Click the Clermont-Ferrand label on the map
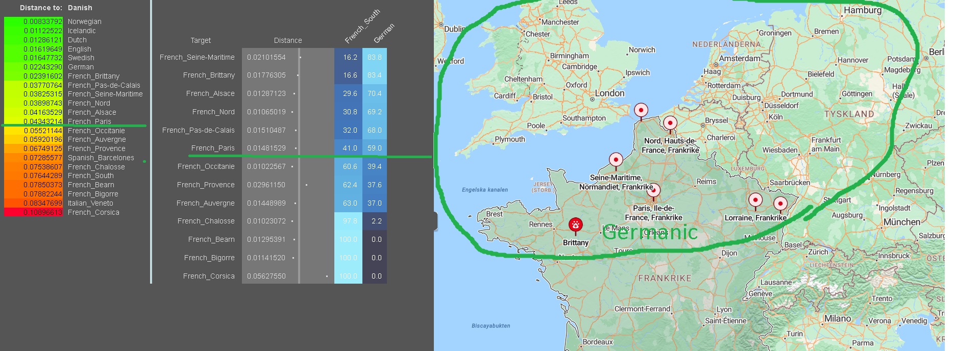The image size is (980, 351). point(642,309)
